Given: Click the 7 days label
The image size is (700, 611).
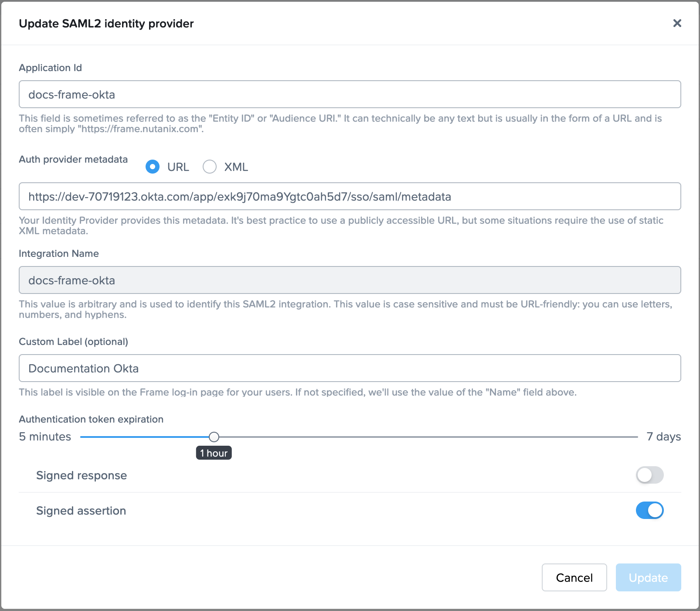Looking at the screenshot, I should [664, 436].
